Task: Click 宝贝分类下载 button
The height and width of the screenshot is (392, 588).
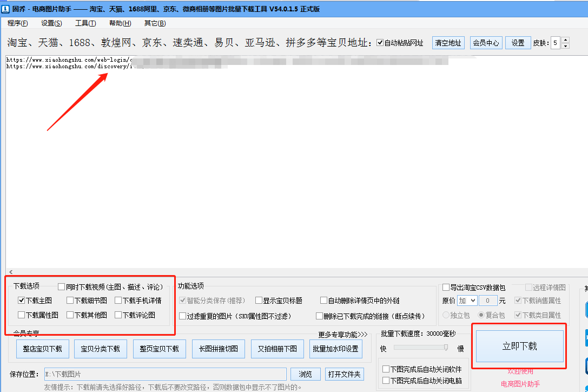Action: 101,349
